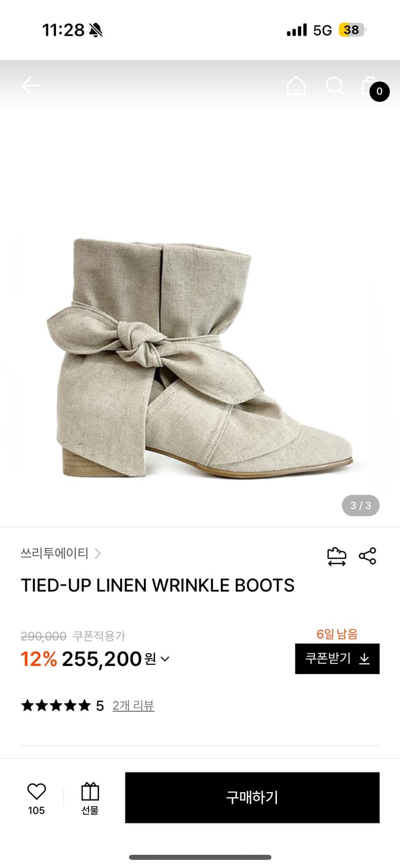Tap the 구매하기 purchase button
The width and height of the screenshot is (400, 868).
tap(252, 797)
